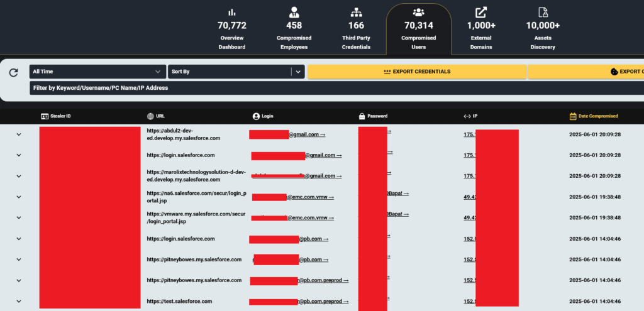Viewport: 644px width, 311px height.
Task: Click the IP column header
Action: 470,116
